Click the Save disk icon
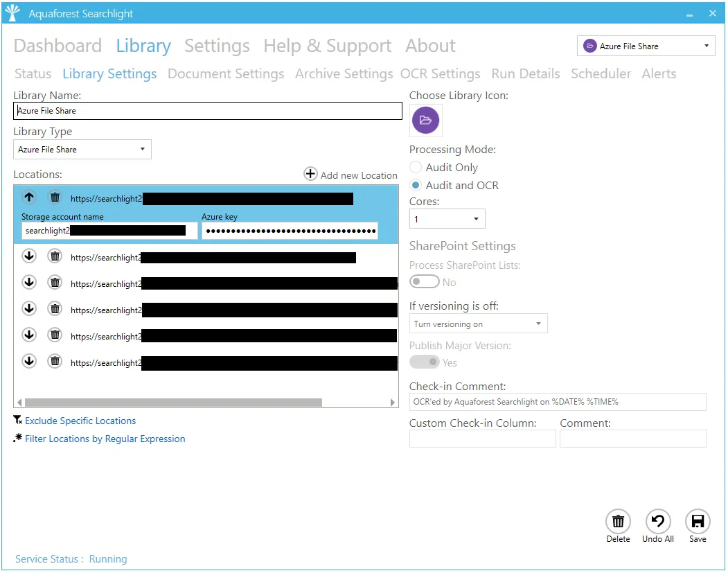 pyautogui.click(x=698, y=521)
